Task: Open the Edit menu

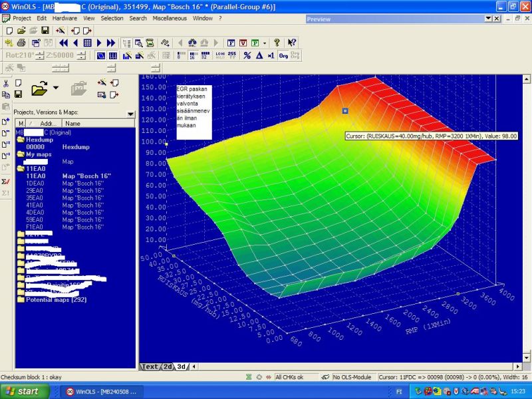Action: 42,19
